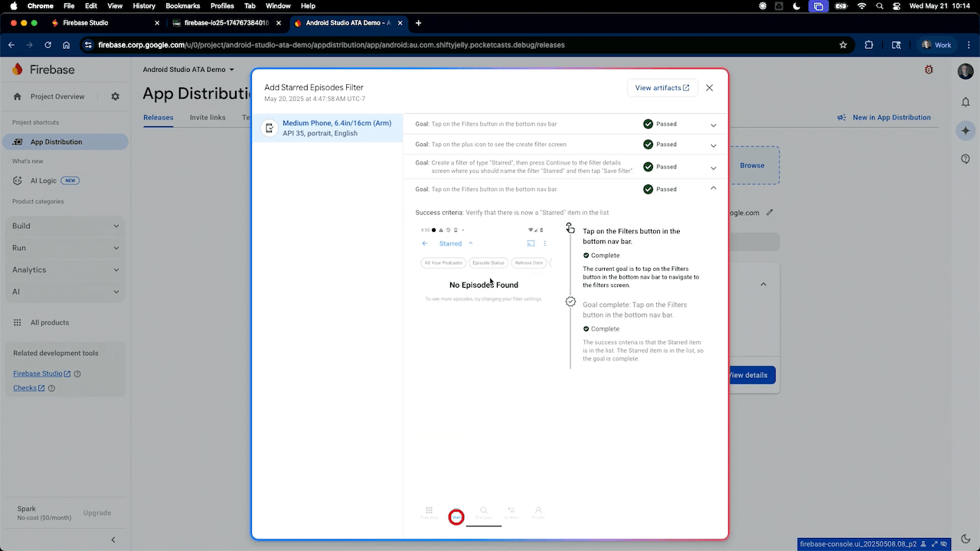Click the red bug report icon
The width and height of the screenshot is (980, 551).
(929, 70)
